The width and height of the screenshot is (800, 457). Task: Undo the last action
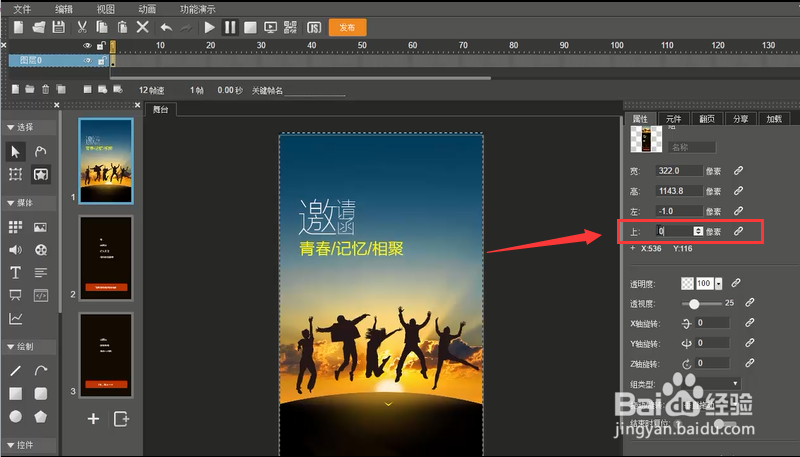tap(166, 27)
